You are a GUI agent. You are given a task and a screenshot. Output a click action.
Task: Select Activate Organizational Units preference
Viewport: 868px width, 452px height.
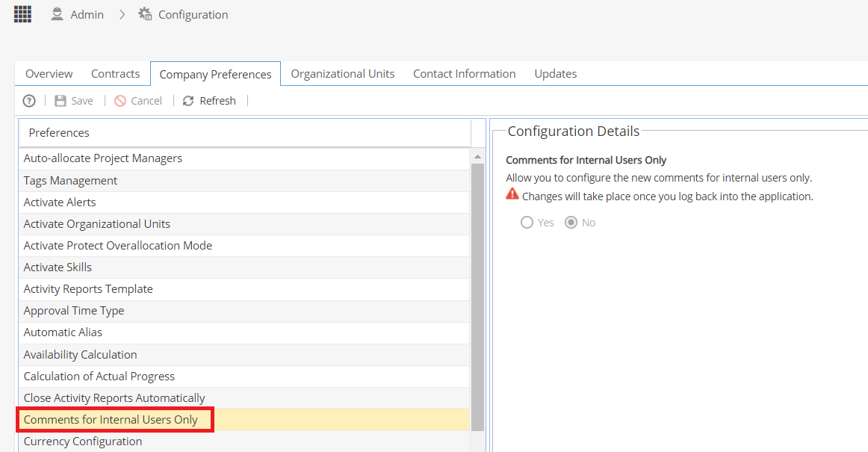click(x=244, y=224)
